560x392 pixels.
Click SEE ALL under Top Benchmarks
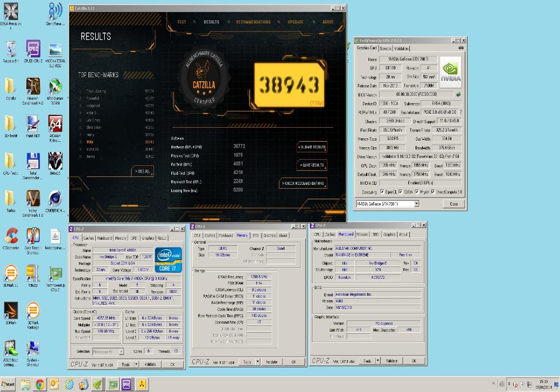coord(142,171)
